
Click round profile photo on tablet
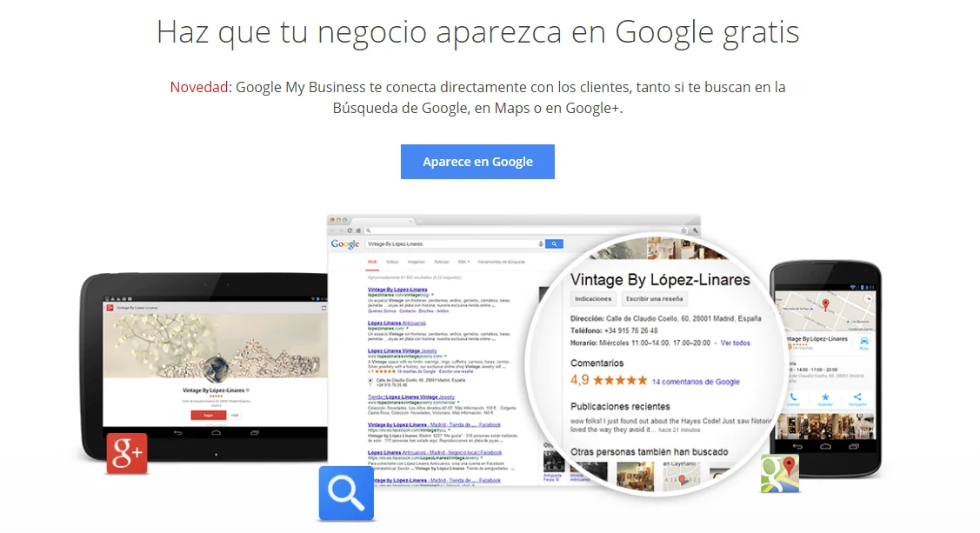click(x=215, y=368)
